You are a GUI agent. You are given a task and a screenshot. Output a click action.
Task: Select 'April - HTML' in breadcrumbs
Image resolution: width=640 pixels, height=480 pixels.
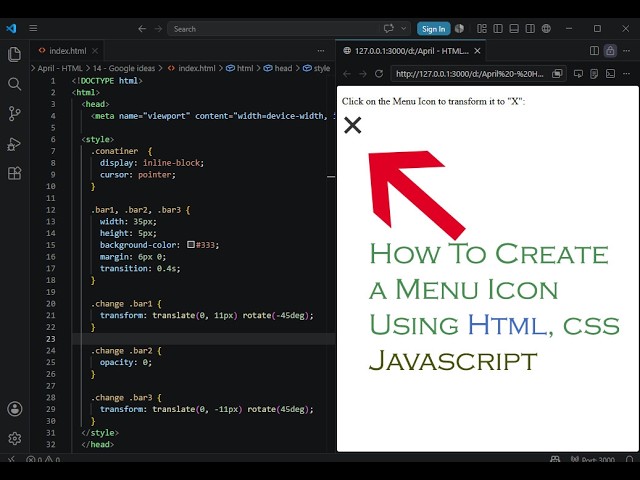(60, 68)
